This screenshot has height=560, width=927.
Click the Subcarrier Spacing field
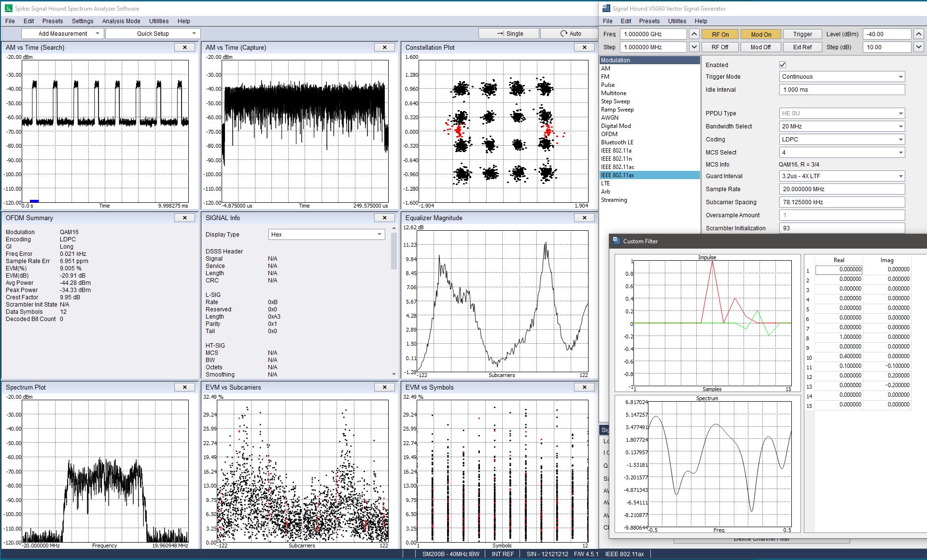point(842,202)
